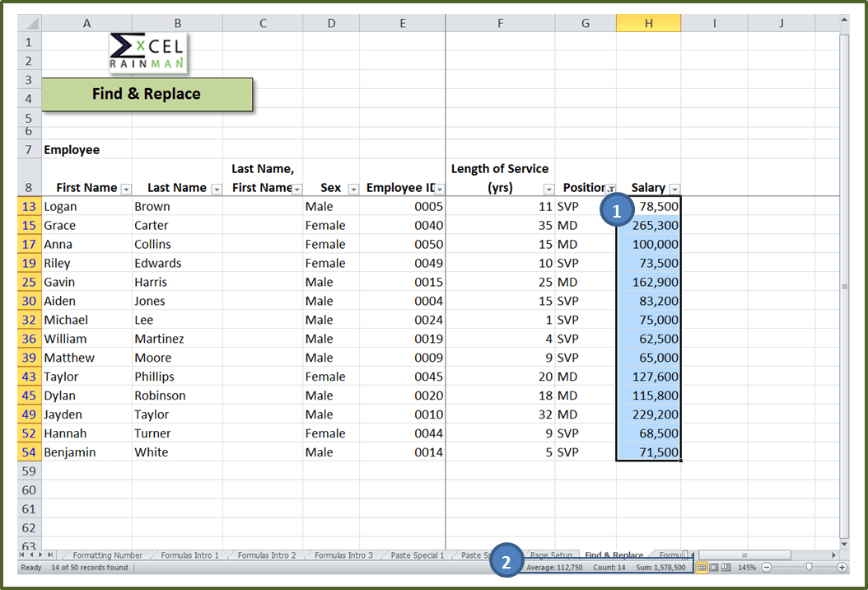The height and width of the screenshot is (590, 868).
Task: Select column H header
Action: (648, 24)
